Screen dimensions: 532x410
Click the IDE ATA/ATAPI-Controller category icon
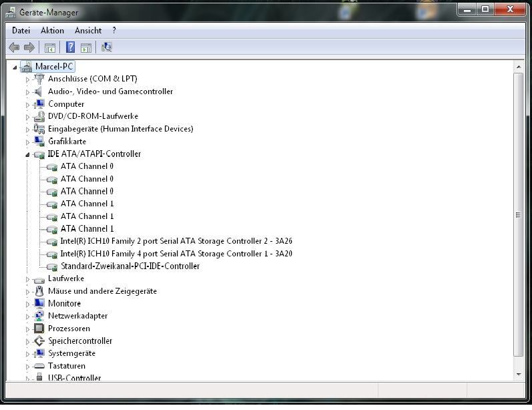[x=39, y=154]
